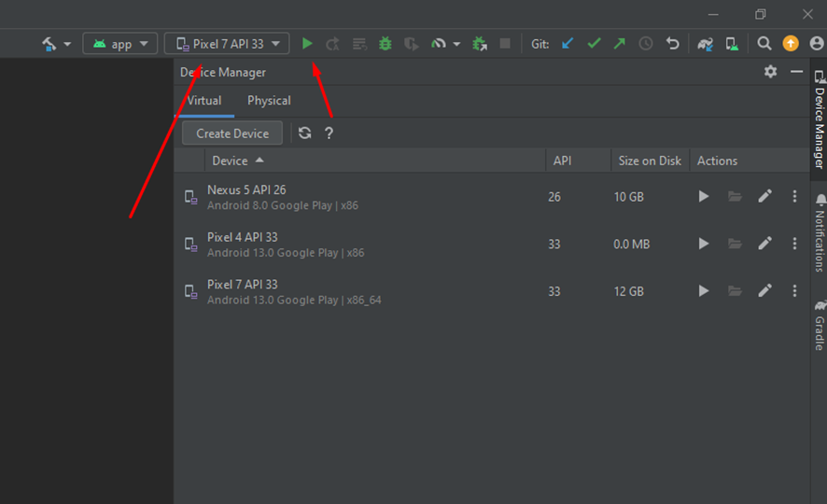Open the Pixel 7 API 33 device selector

coord(228,44)
